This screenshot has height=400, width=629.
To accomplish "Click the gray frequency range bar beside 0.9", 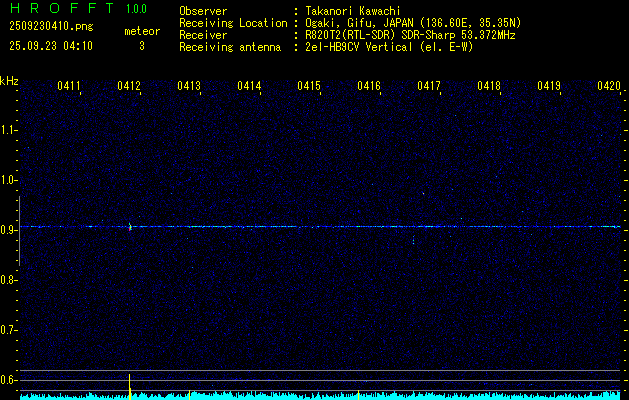I will [19, 231].
